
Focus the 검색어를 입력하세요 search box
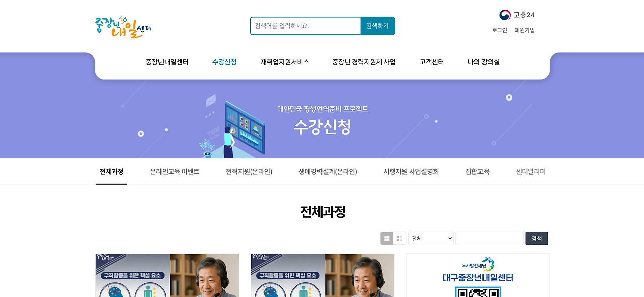point(305,26)
